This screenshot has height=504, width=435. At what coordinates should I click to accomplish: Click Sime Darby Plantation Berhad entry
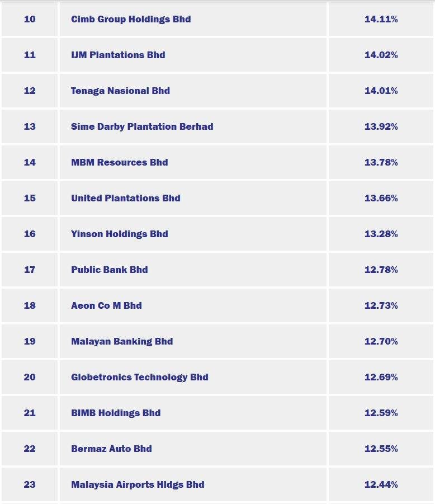click(142, 126)
